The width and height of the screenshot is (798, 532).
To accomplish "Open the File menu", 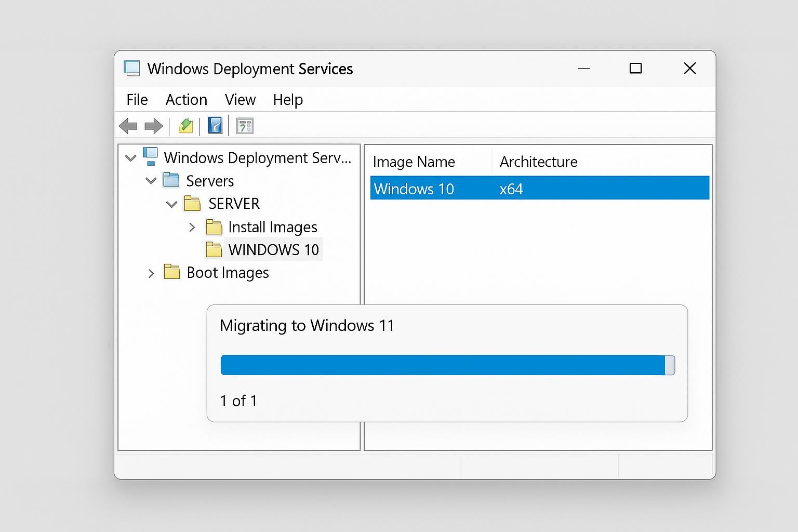I will [x=137, y=100].
